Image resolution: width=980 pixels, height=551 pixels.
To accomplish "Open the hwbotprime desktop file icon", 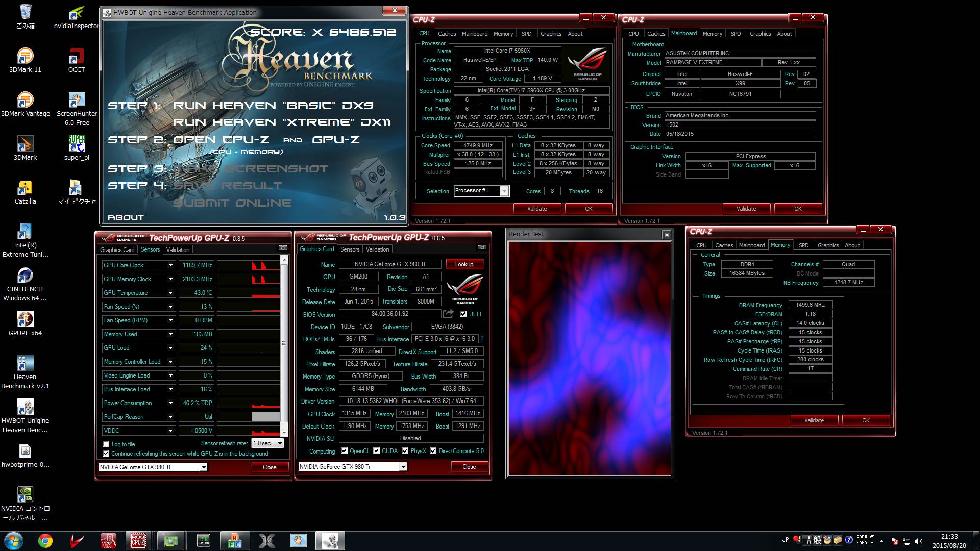I will click(x=25, y=456).
